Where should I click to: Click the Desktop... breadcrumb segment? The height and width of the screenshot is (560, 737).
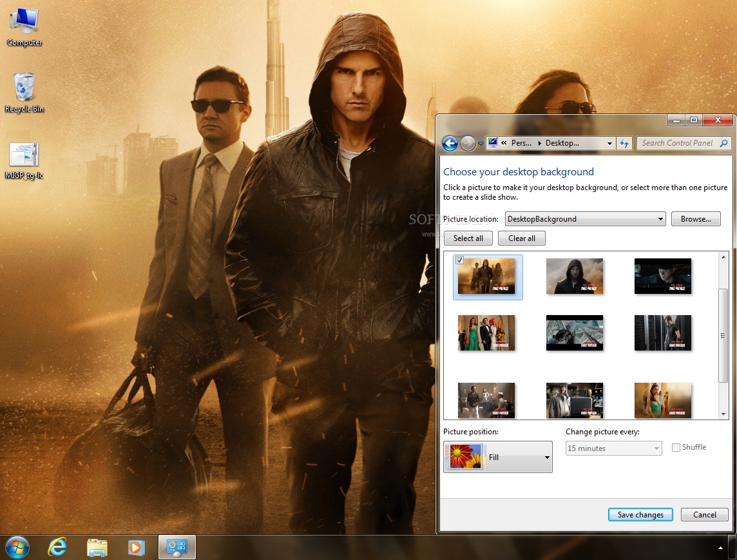(562, 143)
